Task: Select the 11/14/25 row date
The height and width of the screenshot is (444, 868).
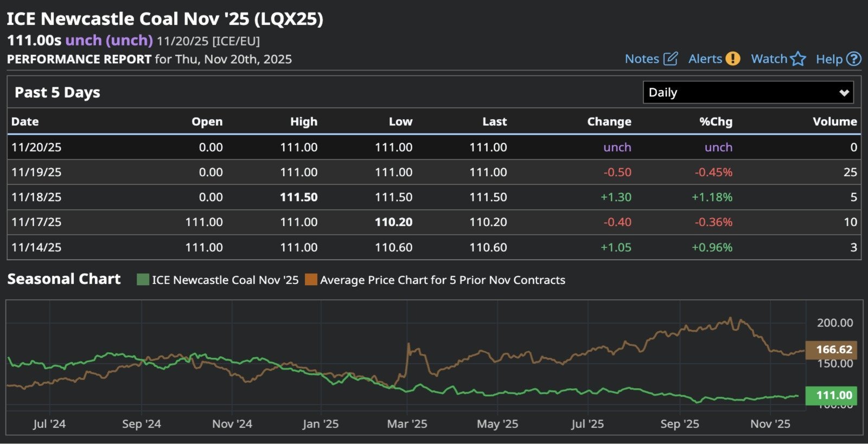Action: click(36, 247)
